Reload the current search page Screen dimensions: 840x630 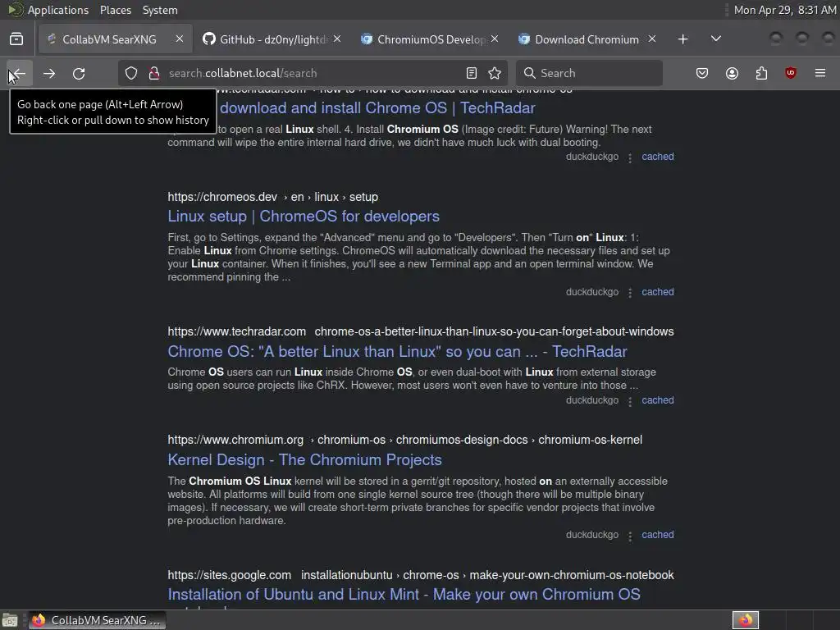tap(79, 73)
